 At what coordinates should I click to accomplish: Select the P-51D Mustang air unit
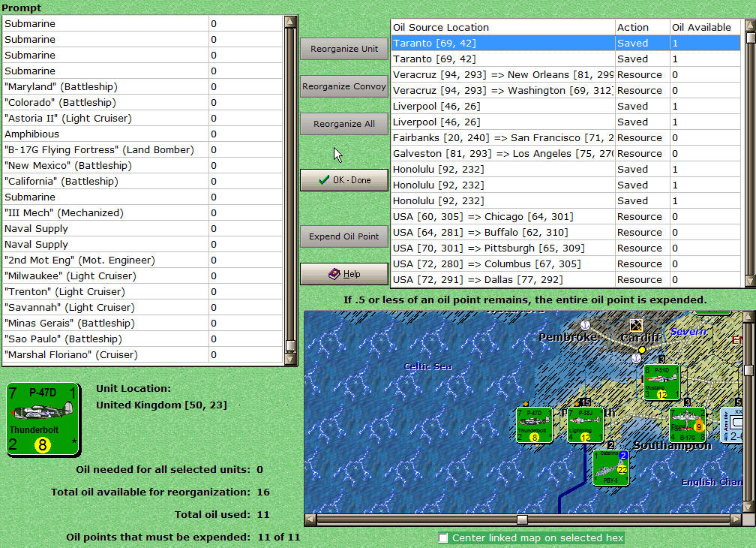661,383
